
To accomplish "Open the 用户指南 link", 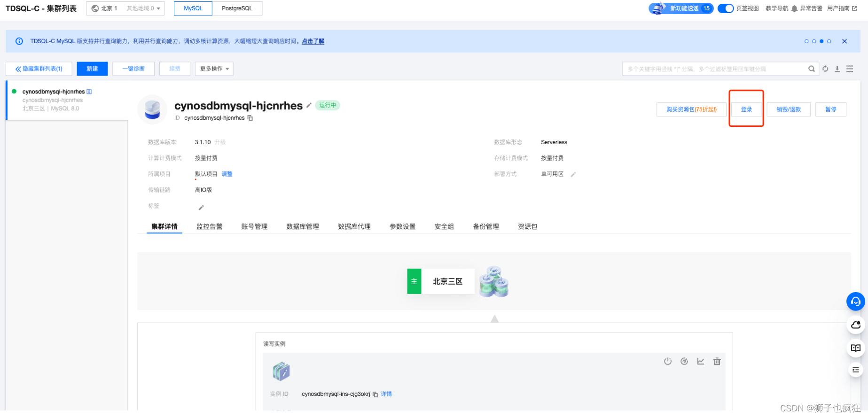I will click(842, 8).
